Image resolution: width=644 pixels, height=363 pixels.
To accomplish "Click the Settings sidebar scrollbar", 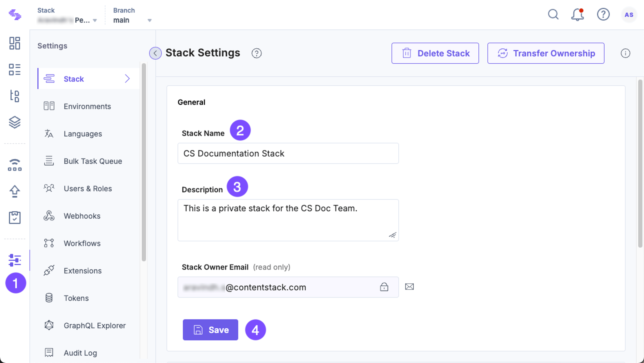I will point(144,162).
